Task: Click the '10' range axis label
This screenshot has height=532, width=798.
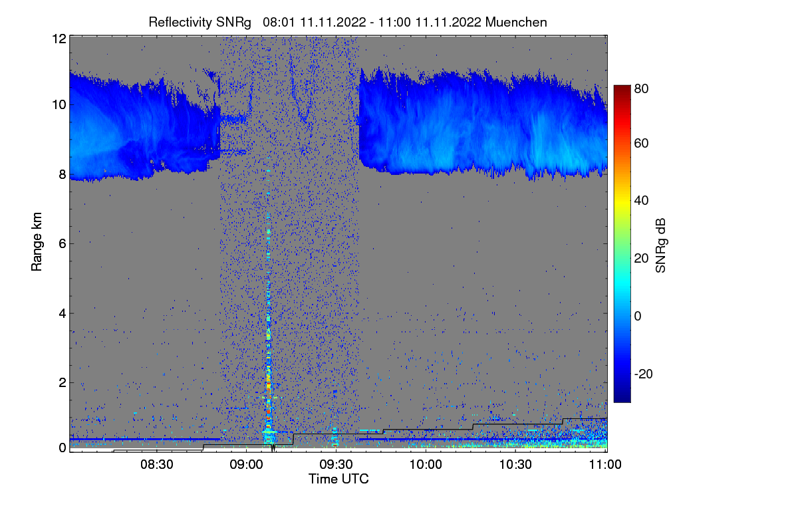Action: [59, 105]
